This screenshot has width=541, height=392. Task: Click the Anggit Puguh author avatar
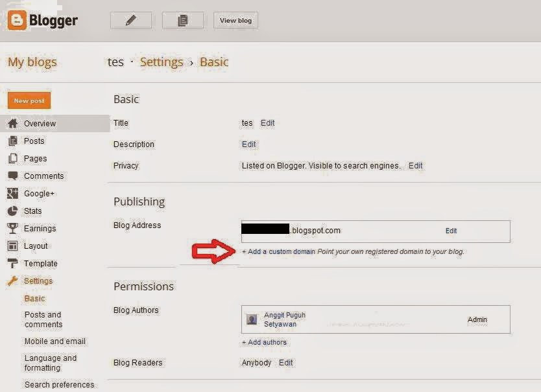point(252,319)
